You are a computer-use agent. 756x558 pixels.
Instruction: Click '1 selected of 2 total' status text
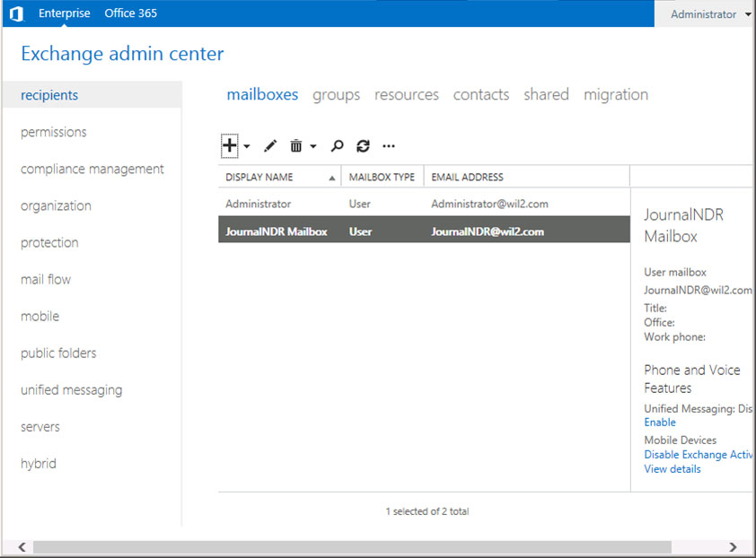pyautogui.click(x=427, y=511)
